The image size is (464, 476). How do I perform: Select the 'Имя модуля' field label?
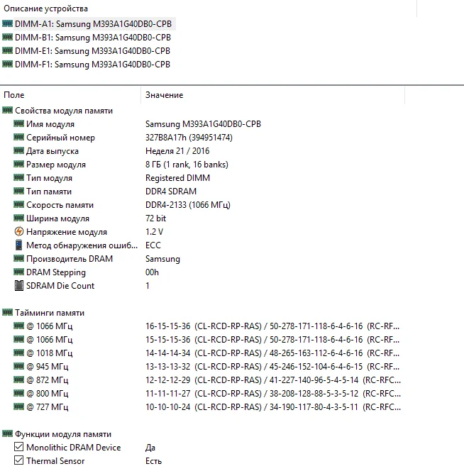(x=50, y=124)
